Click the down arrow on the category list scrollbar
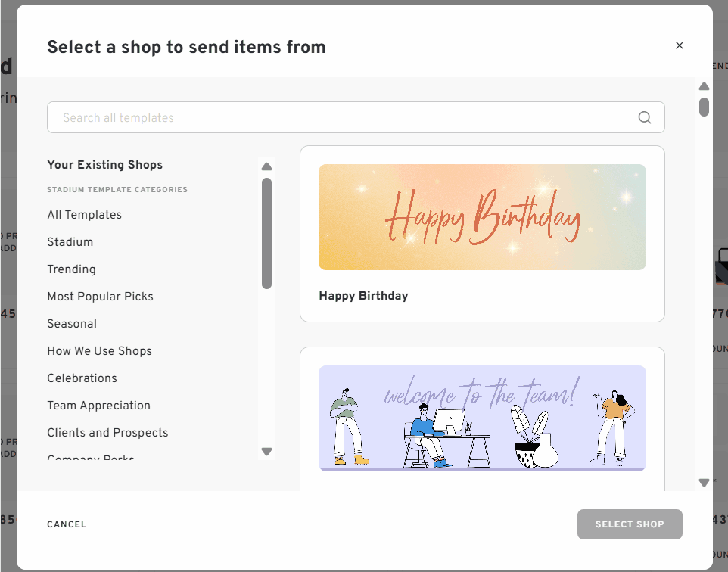The height and width of the screenshot is (572, 728). click(266, 451)
